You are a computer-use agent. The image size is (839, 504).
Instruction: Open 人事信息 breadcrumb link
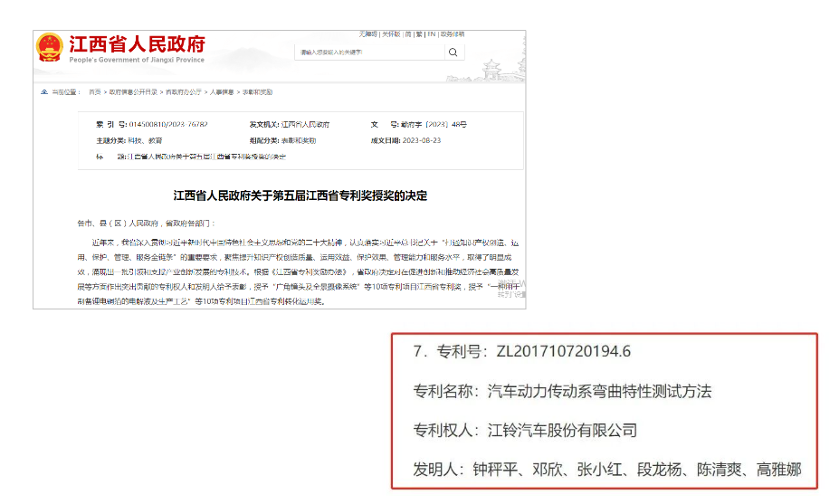point(222,92)
